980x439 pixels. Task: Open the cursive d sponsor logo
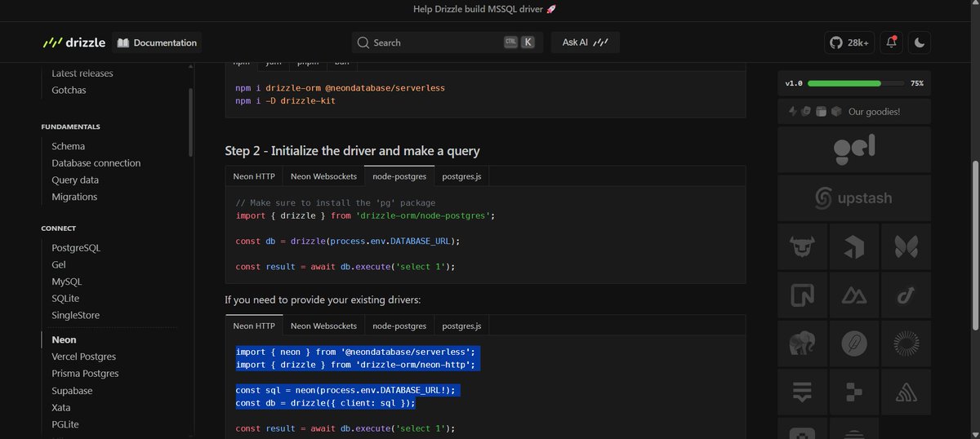click(906, 295)
